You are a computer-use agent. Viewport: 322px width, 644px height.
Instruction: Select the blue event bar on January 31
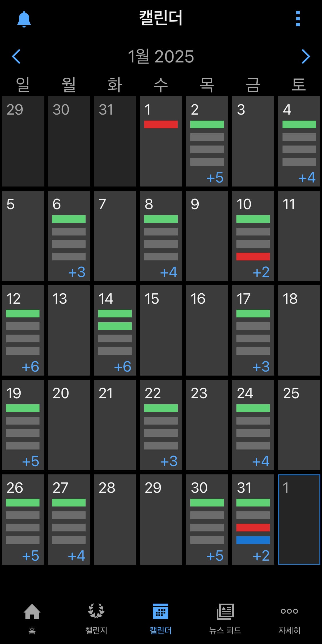[x=253, y=540]
